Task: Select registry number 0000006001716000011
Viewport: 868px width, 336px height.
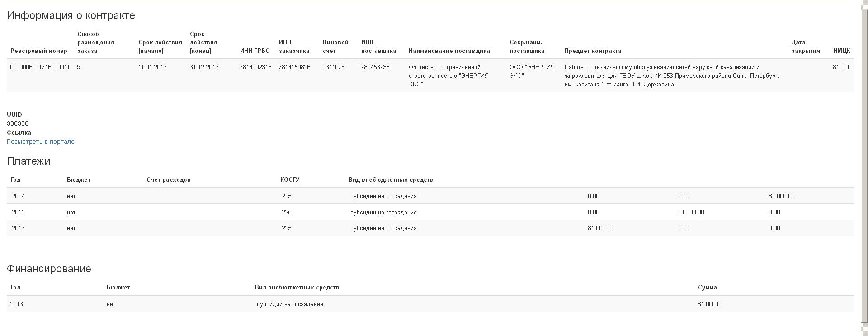Action: pos(40,67)
